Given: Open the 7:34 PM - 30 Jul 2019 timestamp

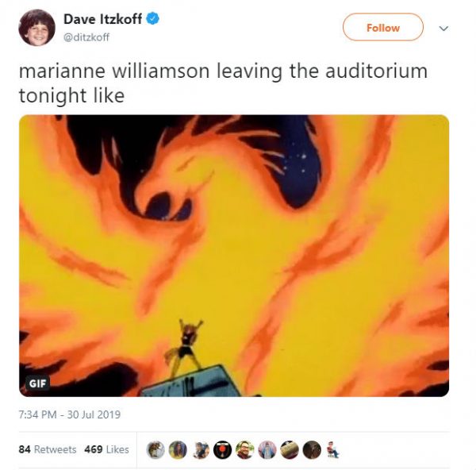Looking at the screenshot, I should click(x=70, y=414).
